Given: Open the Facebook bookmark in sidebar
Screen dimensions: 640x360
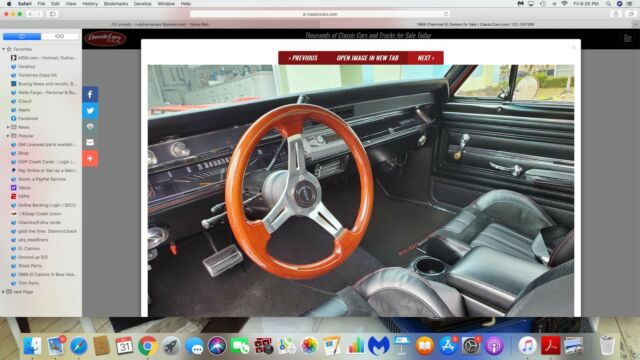Looking at the screenshot, I should point(24,118).
